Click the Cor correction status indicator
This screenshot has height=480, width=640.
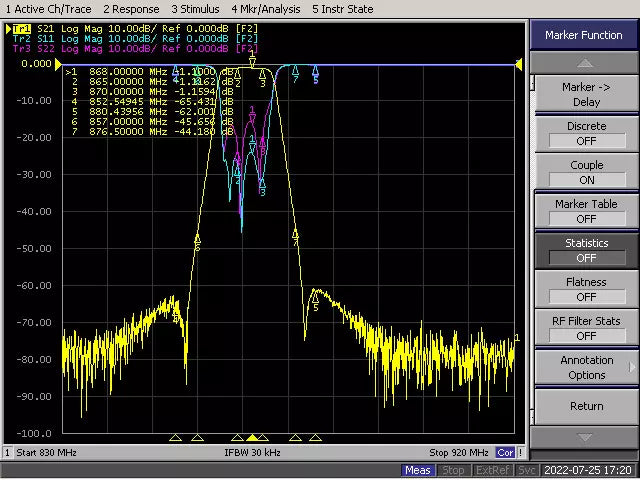(x=507, y=453)
